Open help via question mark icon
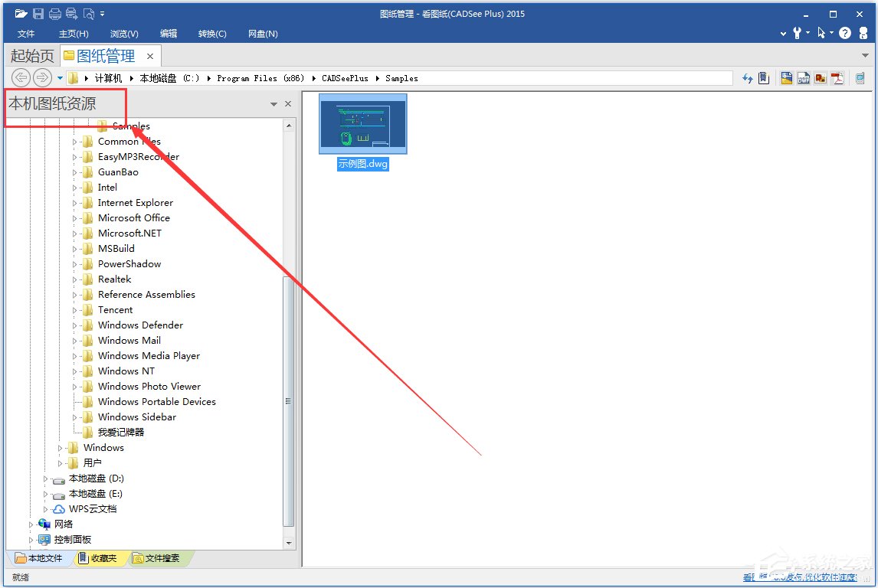The width and height of the screenshot is (878, 588). click(x=845, y=33)
